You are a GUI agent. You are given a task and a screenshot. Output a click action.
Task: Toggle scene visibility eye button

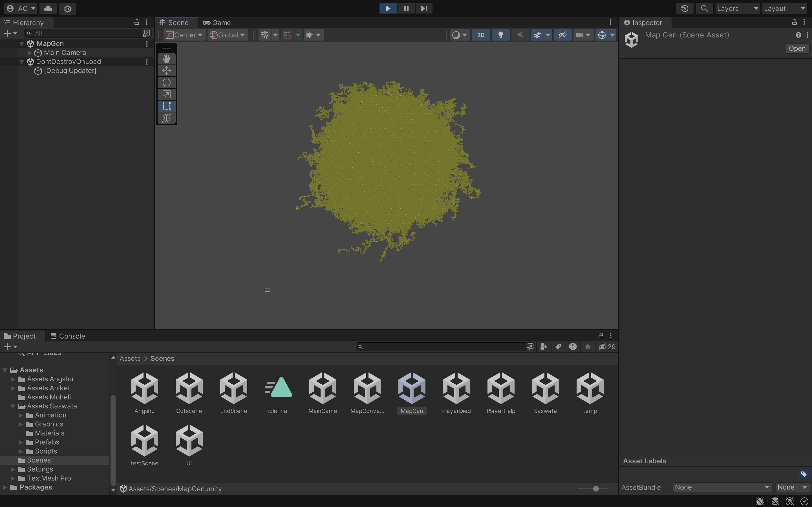point(563,35)
